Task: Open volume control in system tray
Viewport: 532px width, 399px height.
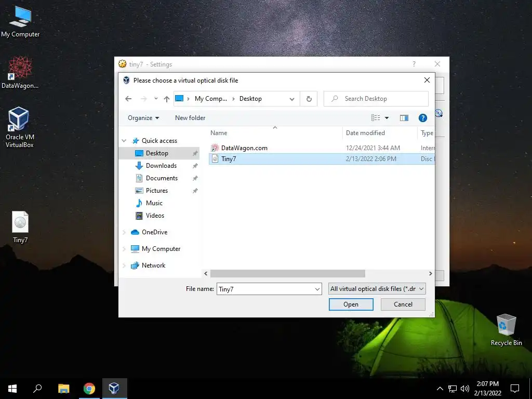Action: (x=465, y=389)
